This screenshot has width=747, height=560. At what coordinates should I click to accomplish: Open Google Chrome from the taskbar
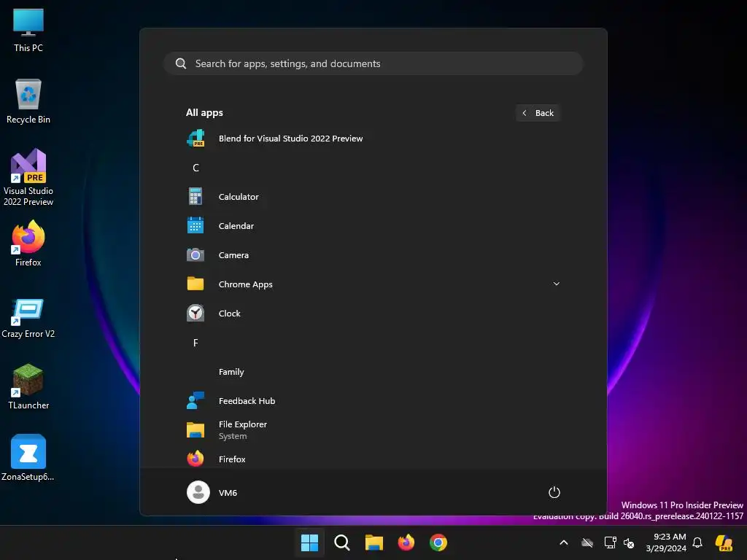tap(438, 542)
